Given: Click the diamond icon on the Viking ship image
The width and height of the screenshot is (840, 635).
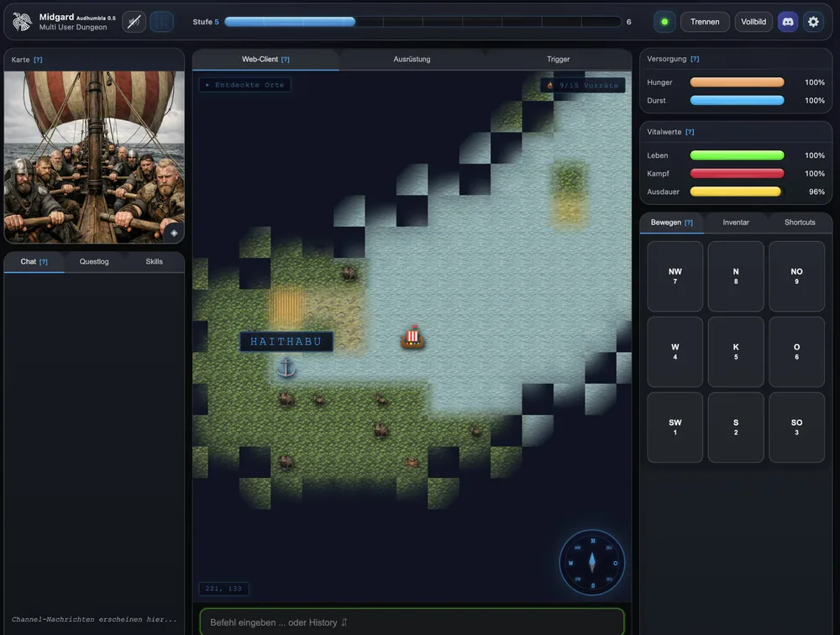Looking at the screenshot, I should click(x=174, y=234).
